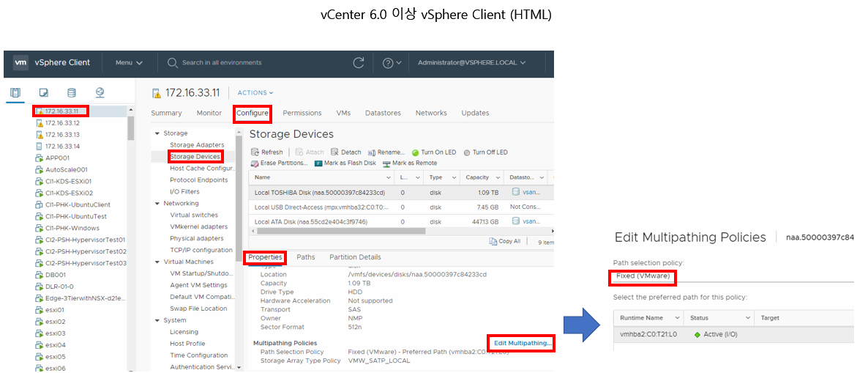Open Storage Adapters settings

[197, 145]
